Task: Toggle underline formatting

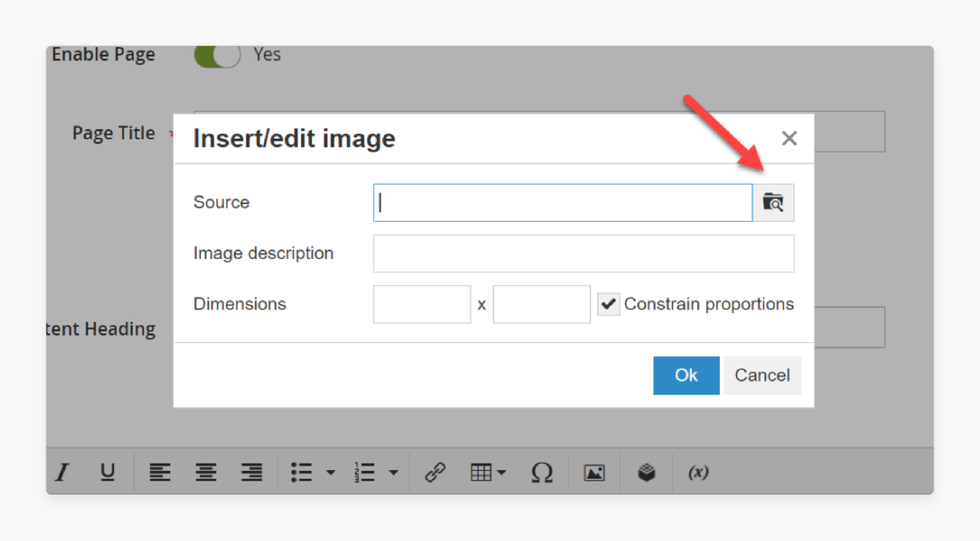Action: pyautogui.click(x=107, y=472)
